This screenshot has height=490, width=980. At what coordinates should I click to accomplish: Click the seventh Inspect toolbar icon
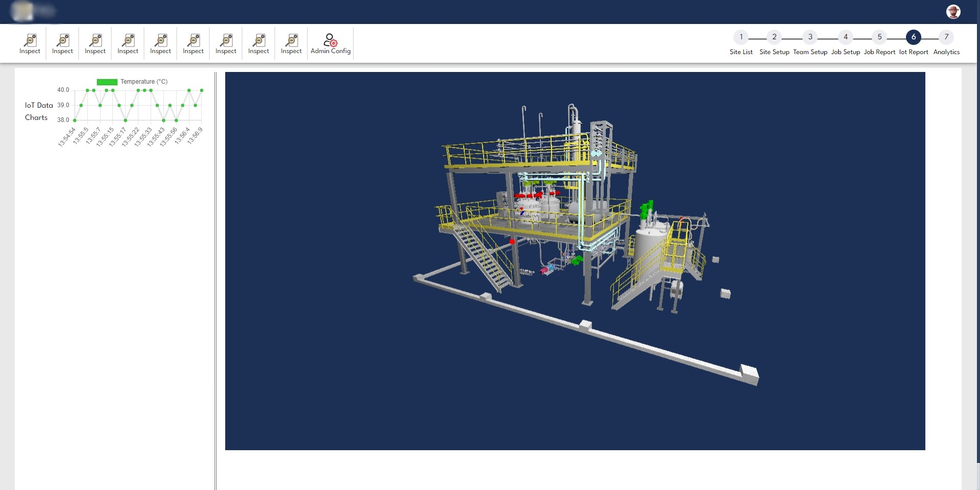point(226,44)
